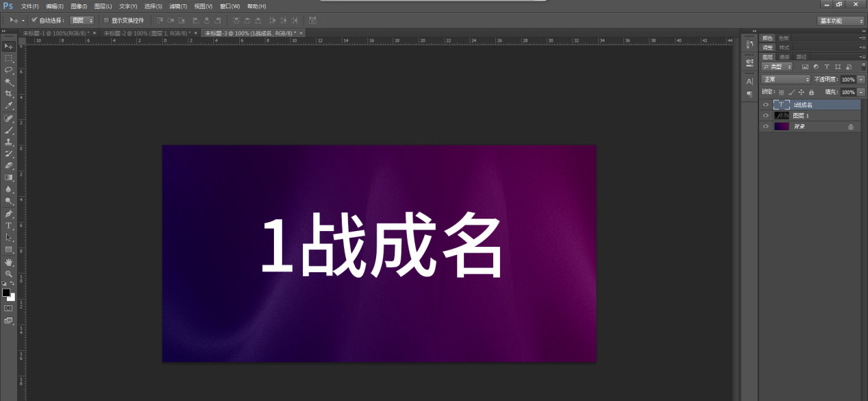Select the Crop tool
This screenshot has height=401, width=868.
tap(9, 93)
